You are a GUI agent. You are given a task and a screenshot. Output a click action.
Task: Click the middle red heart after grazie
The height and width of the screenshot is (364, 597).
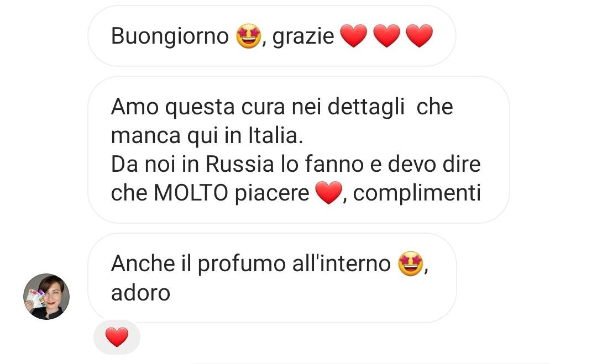387,36
